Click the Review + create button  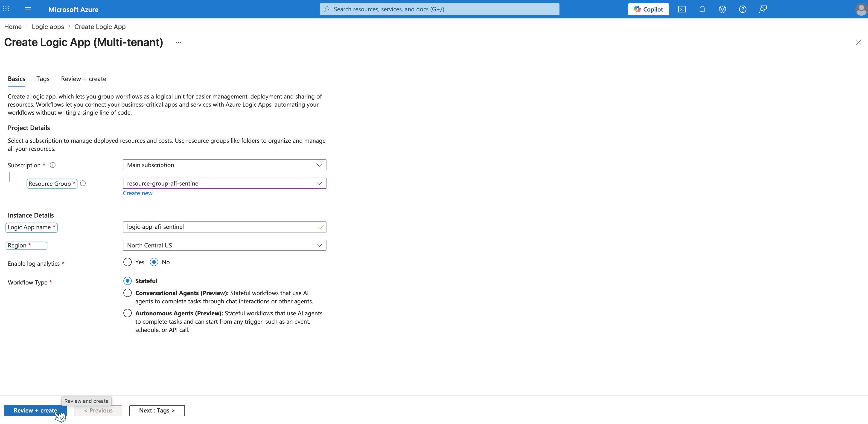tap(35, 410)
